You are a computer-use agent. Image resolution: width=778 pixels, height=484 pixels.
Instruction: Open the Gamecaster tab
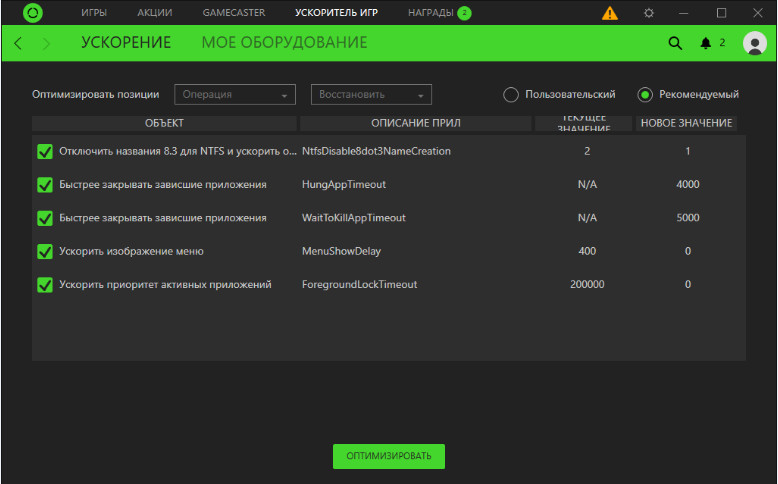pos(234,13)
